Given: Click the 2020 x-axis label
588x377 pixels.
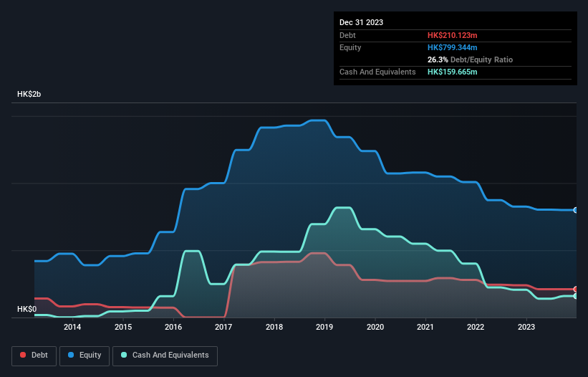Looking at the screenshot, I should pyautogui.click(x=375, y=327).
